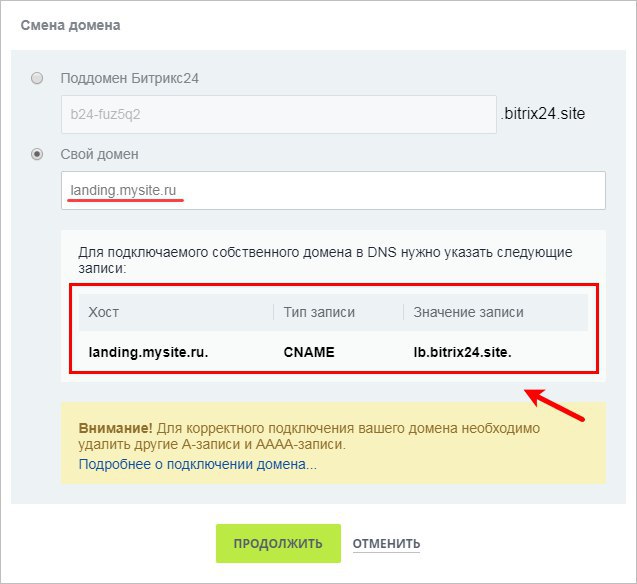Click the ПРОДОЛЖИТЬ button

278,543
